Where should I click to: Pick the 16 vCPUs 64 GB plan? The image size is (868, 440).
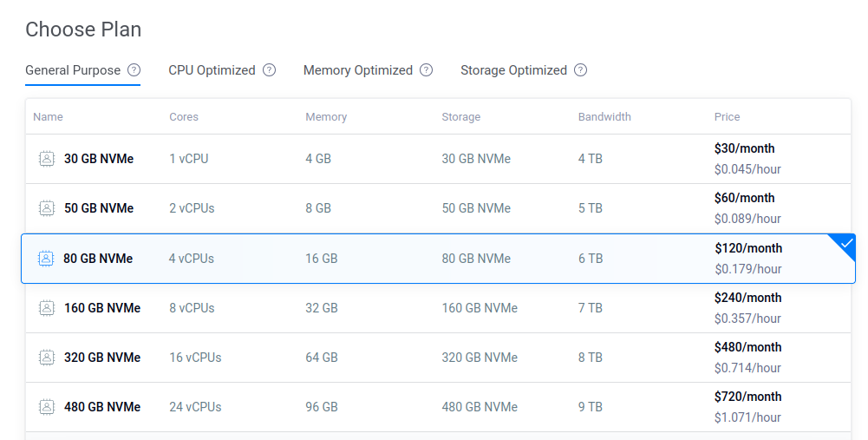[438, 358]
